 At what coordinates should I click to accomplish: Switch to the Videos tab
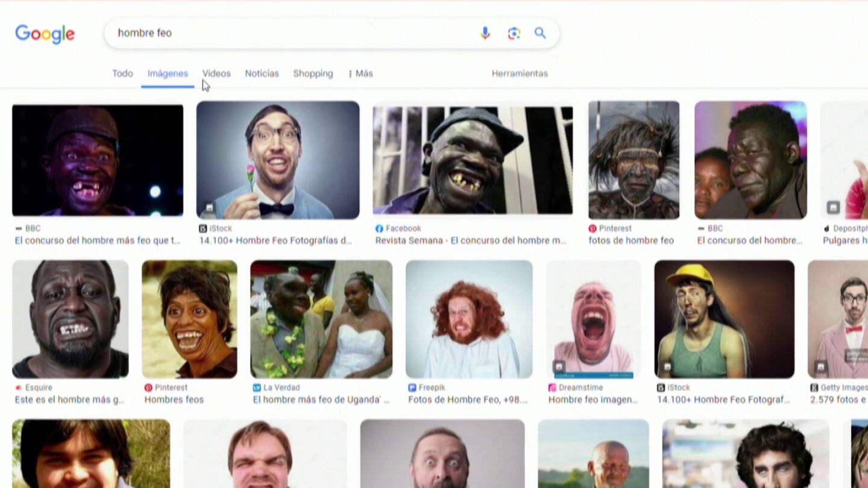pyautogui.click(x=216, y=74)
